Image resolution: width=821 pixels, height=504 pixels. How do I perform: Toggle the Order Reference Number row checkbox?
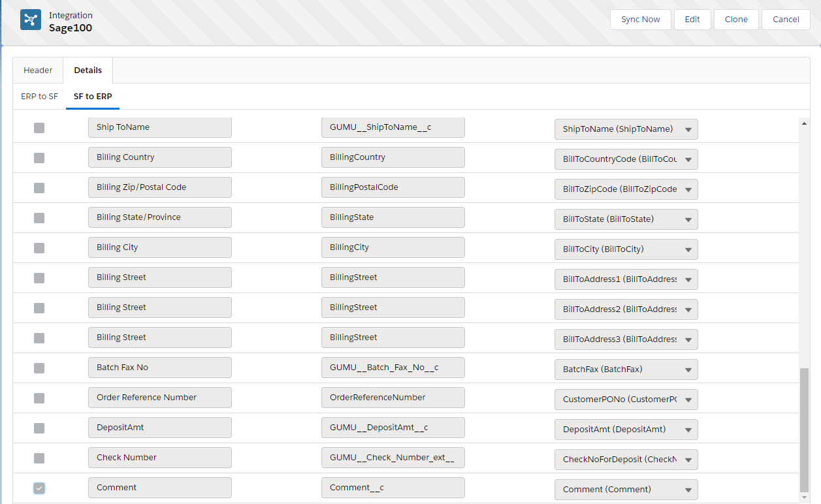39,398
